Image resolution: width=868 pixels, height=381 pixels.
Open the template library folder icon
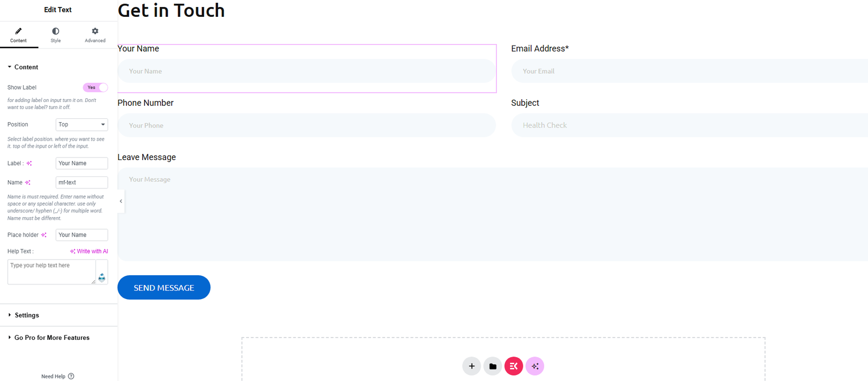pyautogui.click(x=493, y=366)
